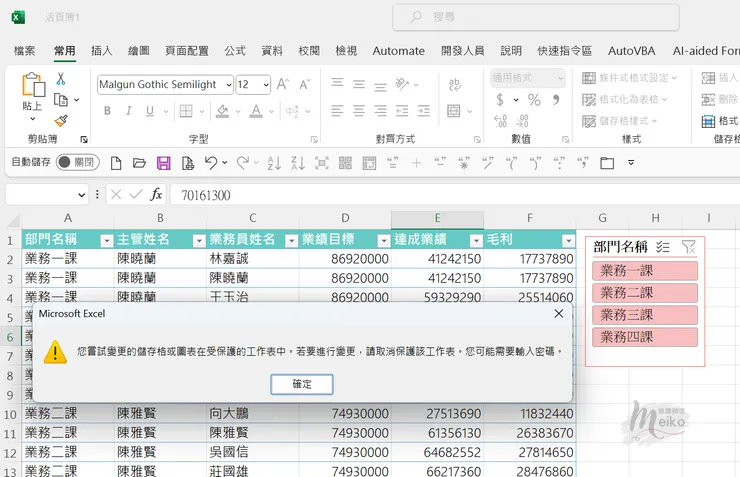Screen dimensions: 740x477
Task: Click cell with value 64682552
Action: coord(437,452)
